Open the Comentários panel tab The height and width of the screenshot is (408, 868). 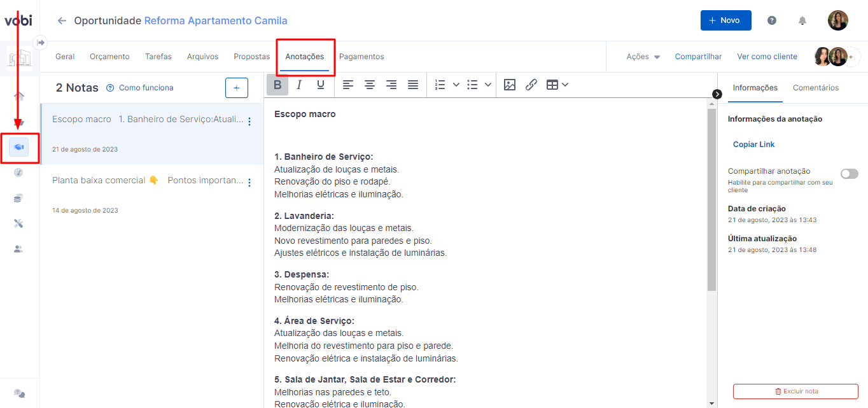816,88
